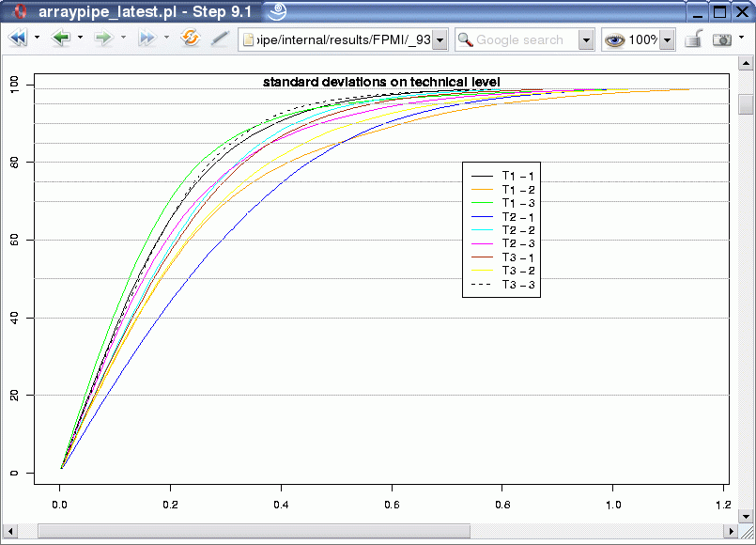Click the vertical scrollbar thumb
Viewport: 756px width, 545px height.
746,104
